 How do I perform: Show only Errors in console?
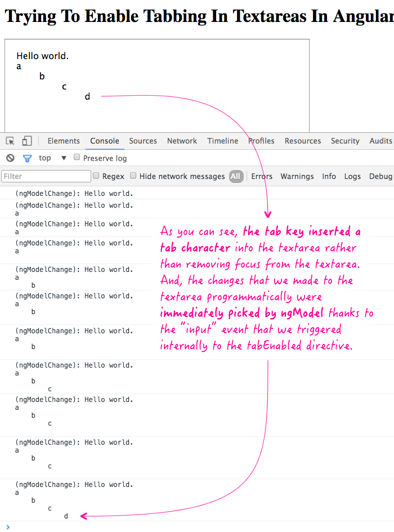point(262,176)
